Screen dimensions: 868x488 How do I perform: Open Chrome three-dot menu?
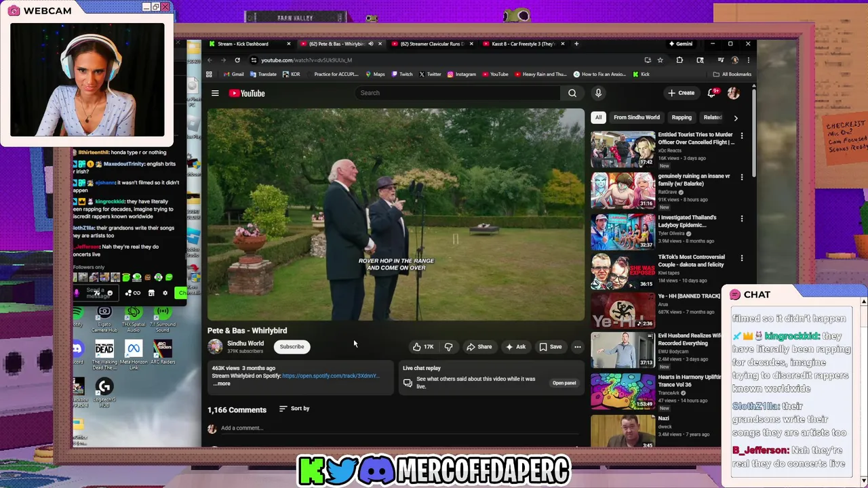tap(748, 60)
